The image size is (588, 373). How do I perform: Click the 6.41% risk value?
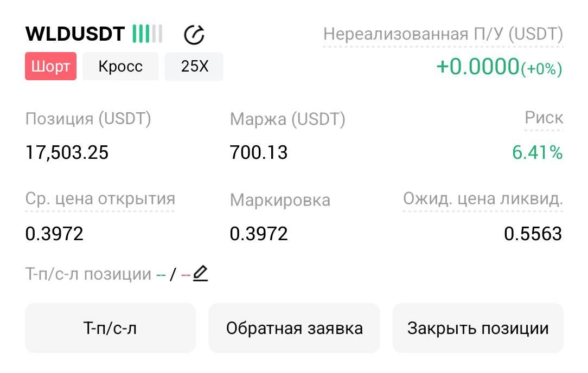[x=538, y=152]
